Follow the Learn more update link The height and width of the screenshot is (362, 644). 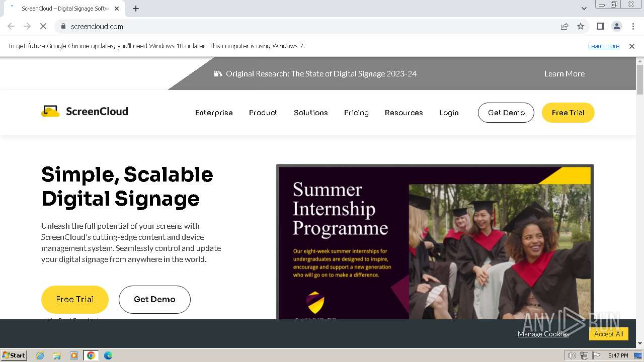604,46
